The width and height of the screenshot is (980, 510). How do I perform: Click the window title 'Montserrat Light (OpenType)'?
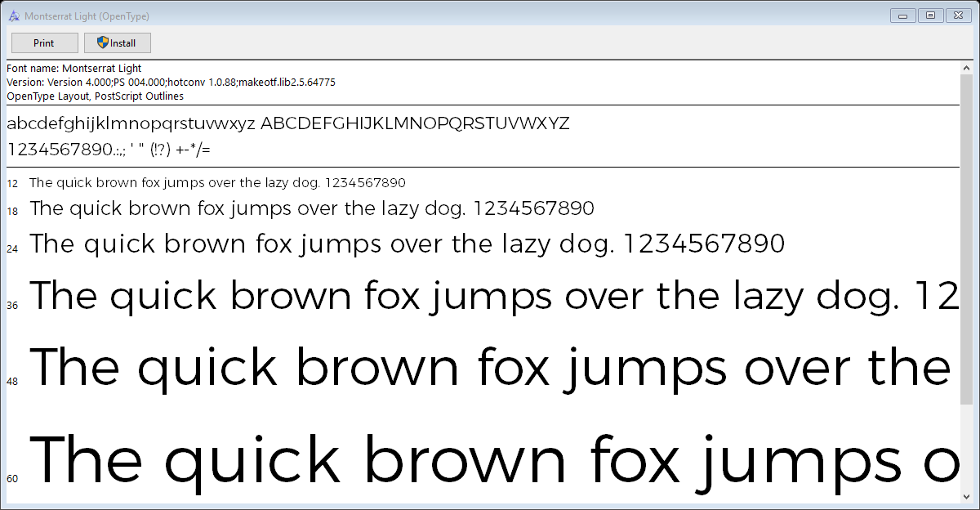(x=87, y=16)
